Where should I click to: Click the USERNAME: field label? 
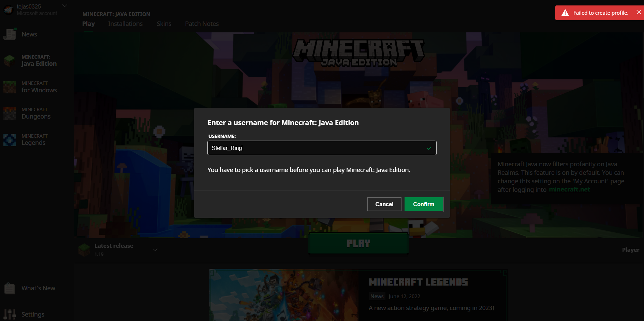[x=222, y=136]
